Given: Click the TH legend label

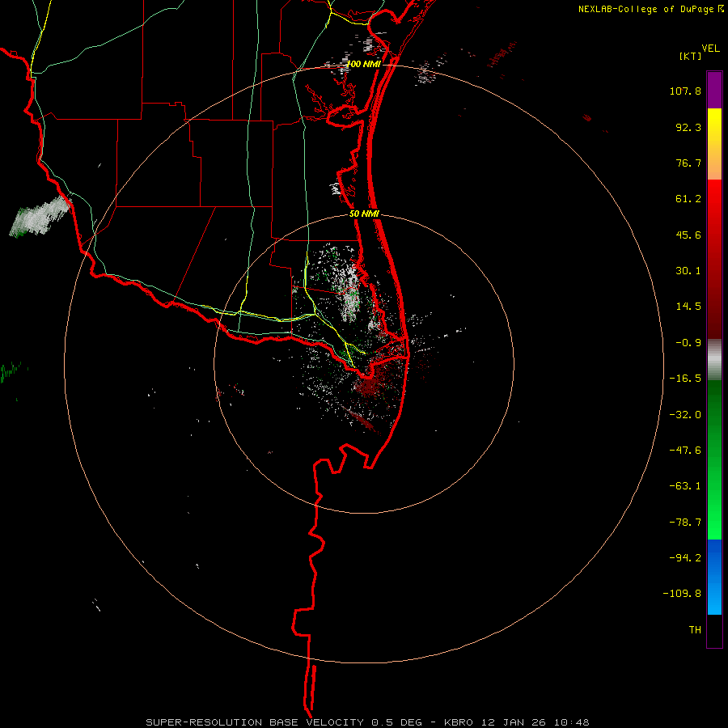Looking at the screenshot, I should [695, 630].
